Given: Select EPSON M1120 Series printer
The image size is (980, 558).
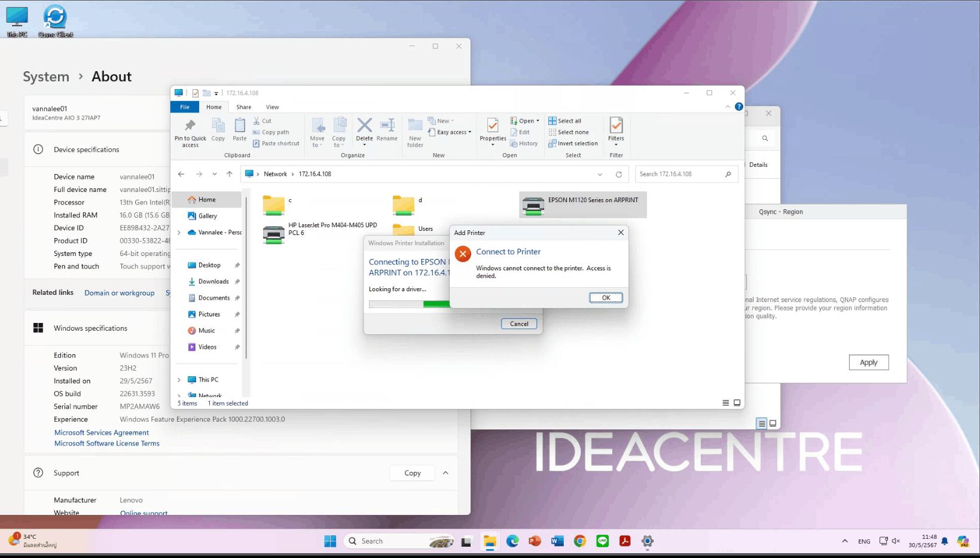Looking at the screenshot, I should tap(583, 205).
